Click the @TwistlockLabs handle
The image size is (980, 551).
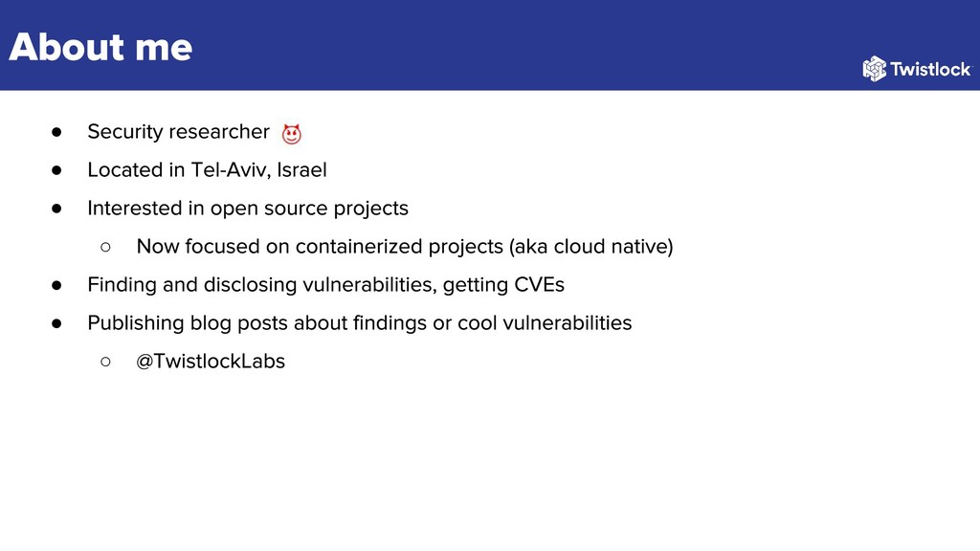(x=211, y=361)
